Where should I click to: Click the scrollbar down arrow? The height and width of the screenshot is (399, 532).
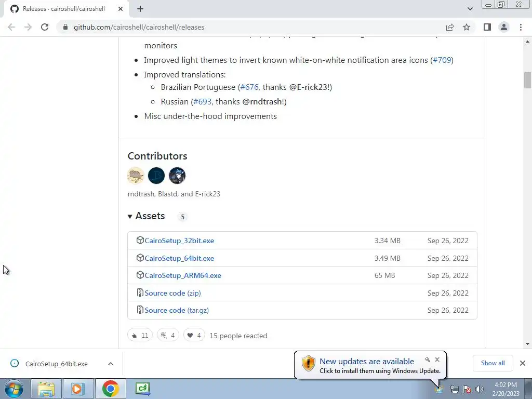527,344
